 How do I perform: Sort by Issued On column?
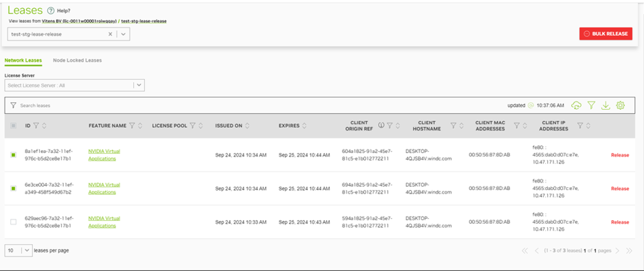click(x=247, y=126)
